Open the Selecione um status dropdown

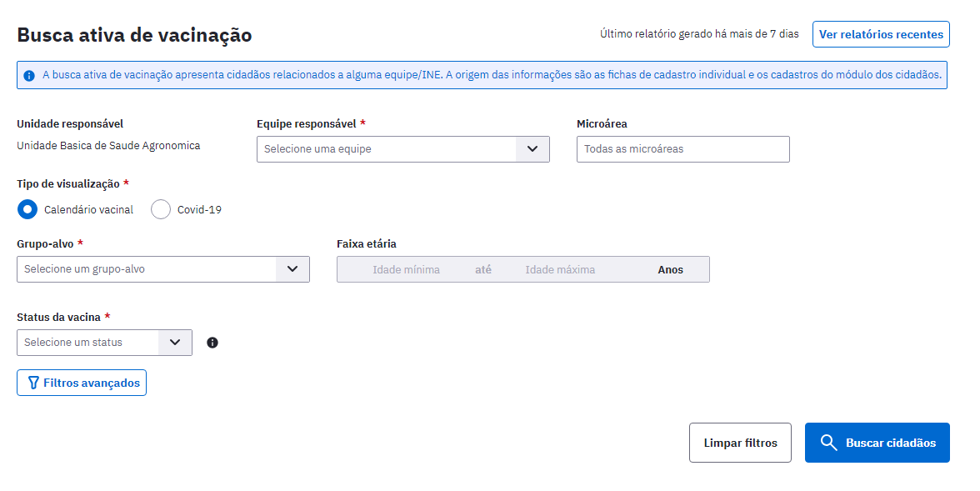tap(104, 343)
